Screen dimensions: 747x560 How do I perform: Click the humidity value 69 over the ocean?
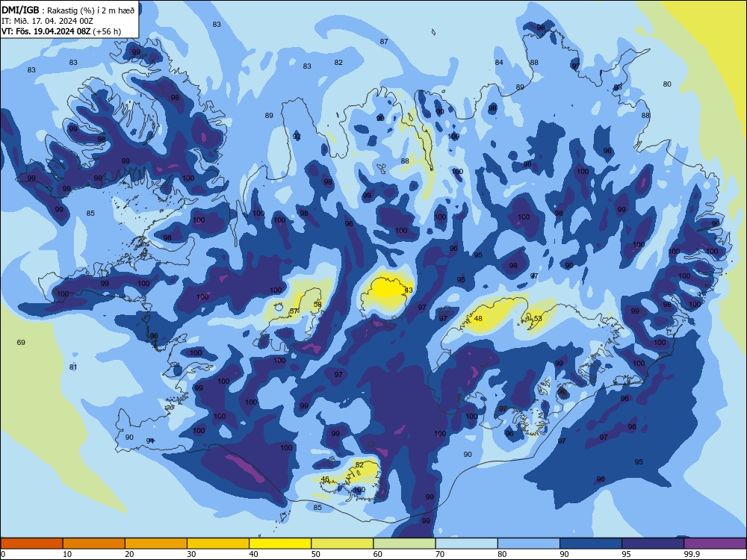tap(21, 343)
